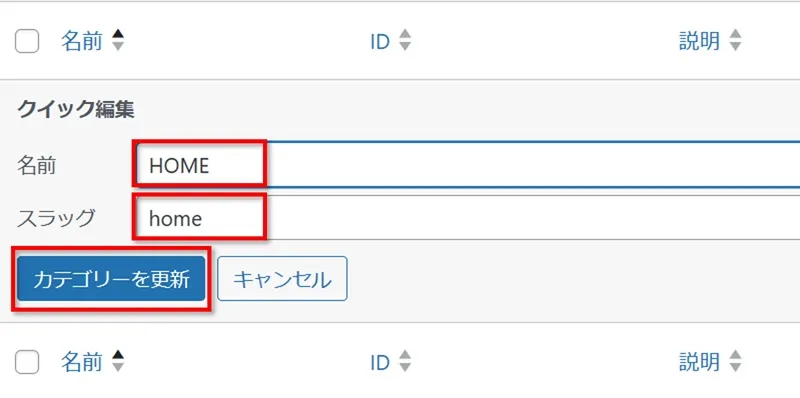The image size is (800, 398).
Task: Tick the select-all checkbox in table footer
Action: tap(27, 362)
